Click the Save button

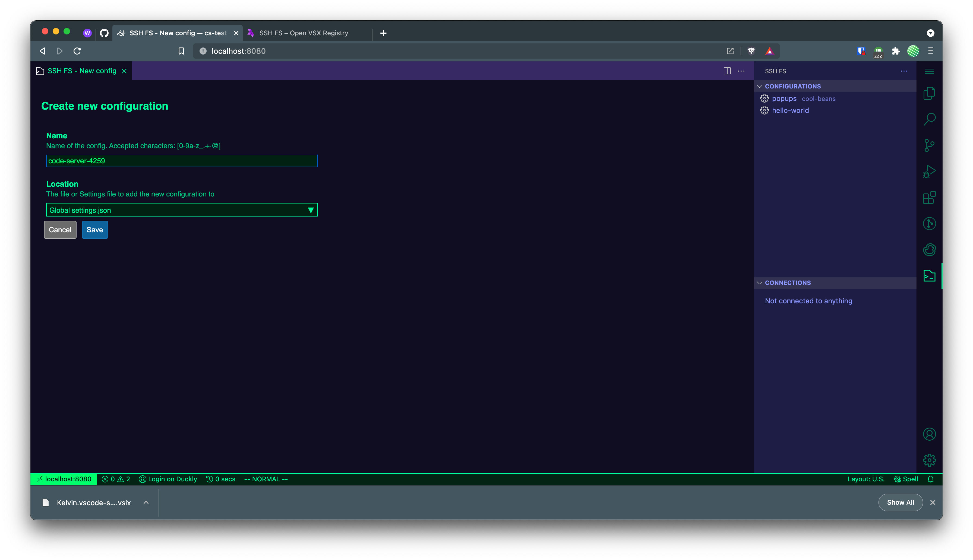[95, 230]
